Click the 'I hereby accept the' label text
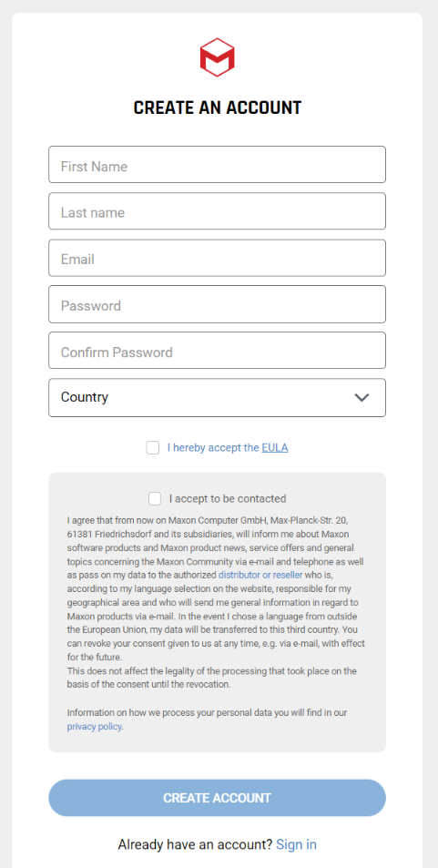438x868 pixels. click(x=213, y=448)
